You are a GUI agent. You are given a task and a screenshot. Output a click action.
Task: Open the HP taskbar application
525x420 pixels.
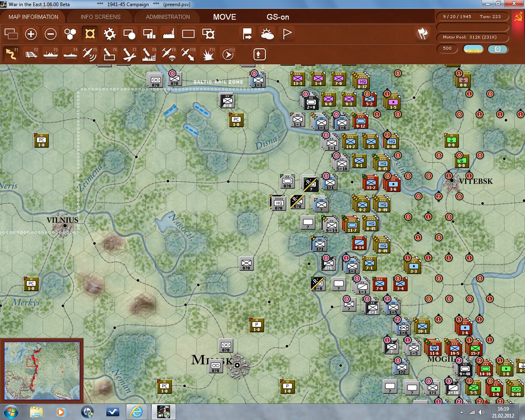coord(87,412)
